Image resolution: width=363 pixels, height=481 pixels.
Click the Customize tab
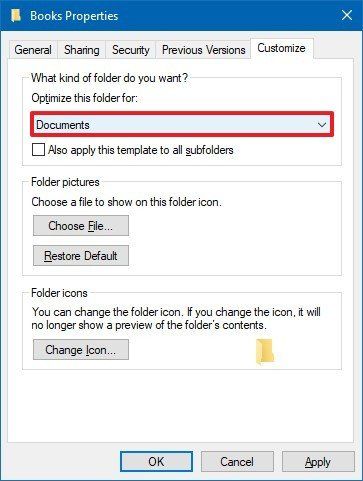(x=281, y=48)
